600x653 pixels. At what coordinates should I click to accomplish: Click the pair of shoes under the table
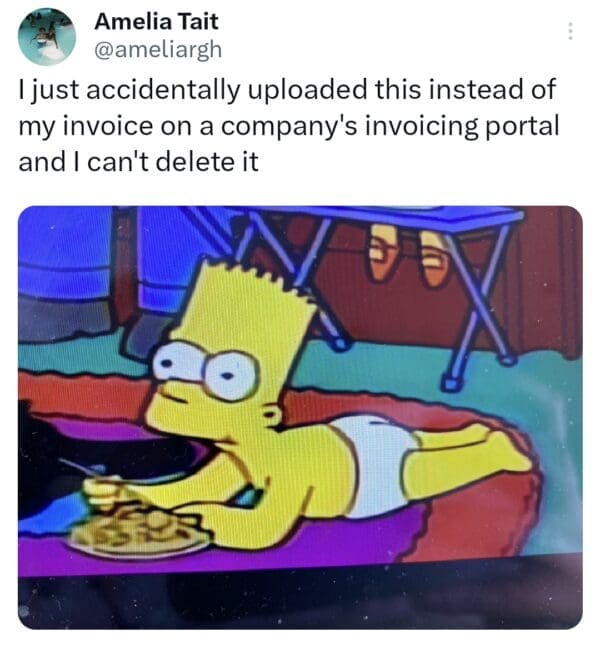(x=408, y=256)
